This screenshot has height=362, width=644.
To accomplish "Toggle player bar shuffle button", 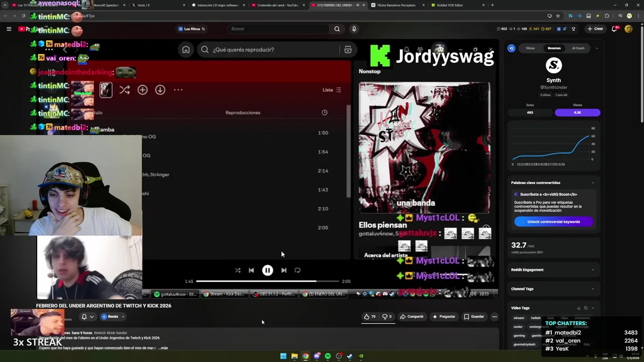I will (x=237, y=270).
